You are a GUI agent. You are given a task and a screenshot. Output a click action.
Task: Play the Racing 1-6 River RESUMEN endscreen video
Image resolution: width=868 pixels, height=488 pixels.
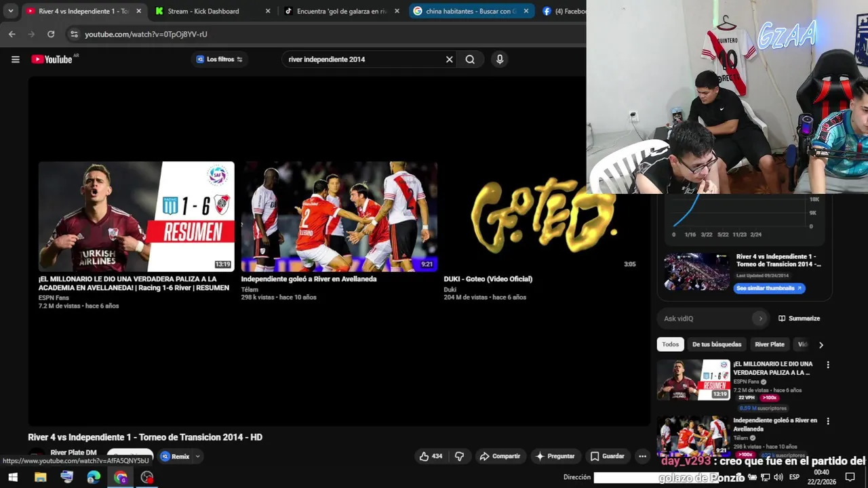pyautogui.click(x=136, y=216)
